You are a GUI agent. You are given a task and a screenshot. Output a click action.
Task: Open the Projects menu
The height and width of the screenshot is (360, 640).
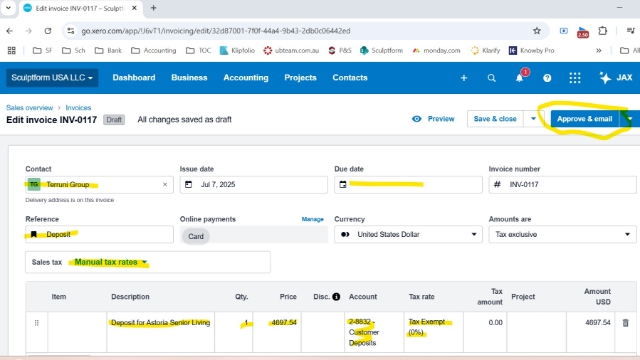pos(300,78)
